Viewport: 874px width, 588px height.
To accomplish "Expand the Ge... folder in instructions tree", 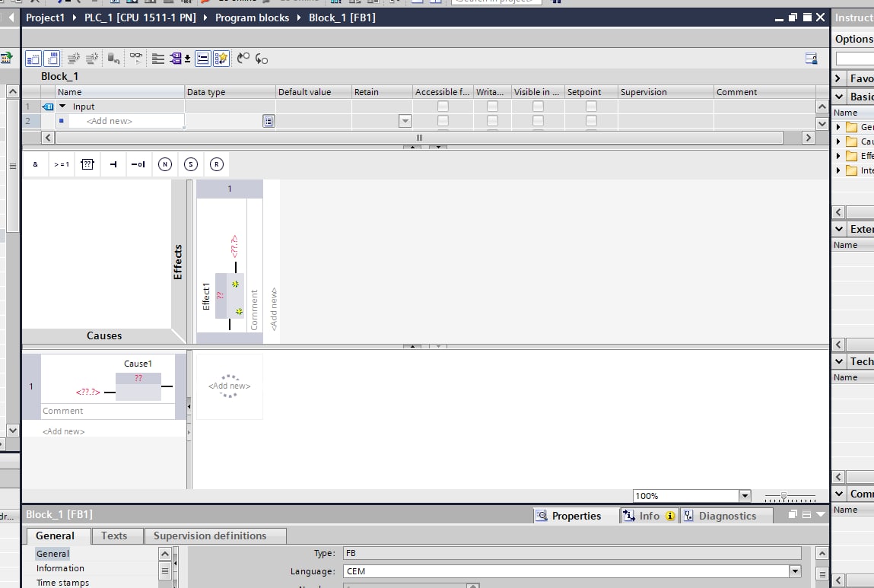I will 837,127.
